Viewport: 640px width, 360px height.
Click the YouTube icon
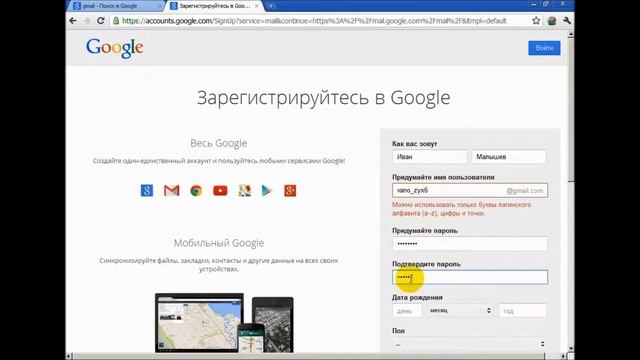pos(220,191)
